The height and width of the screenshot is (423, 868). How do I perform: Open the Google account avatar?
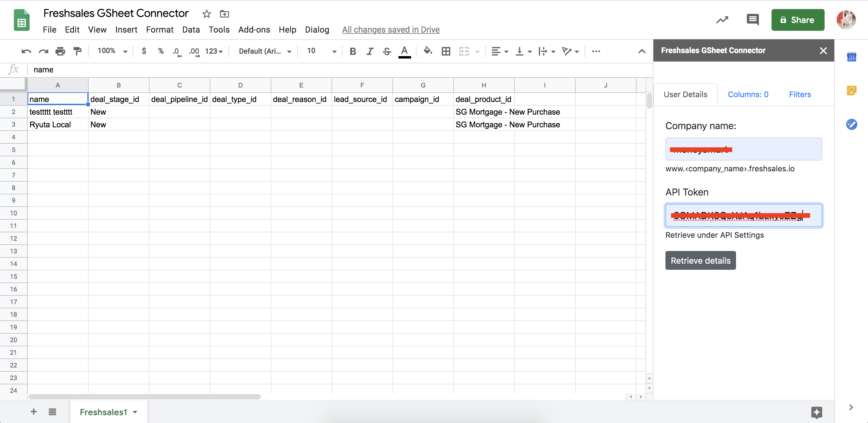point(846,20)
